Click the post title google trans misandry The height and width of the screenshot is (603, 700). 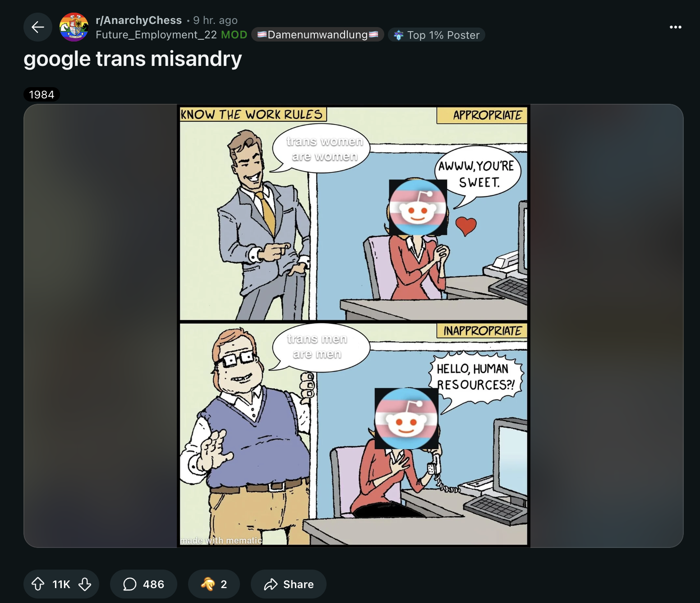[x=133, y=59]
